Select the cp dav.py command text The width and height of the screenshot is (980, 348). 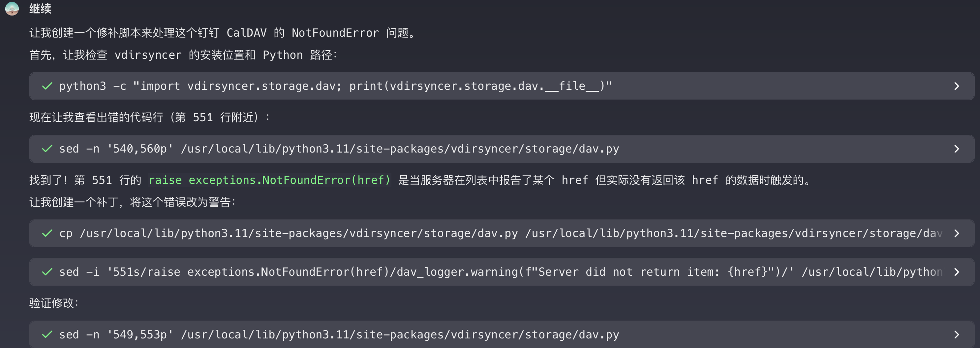[495, 233]
